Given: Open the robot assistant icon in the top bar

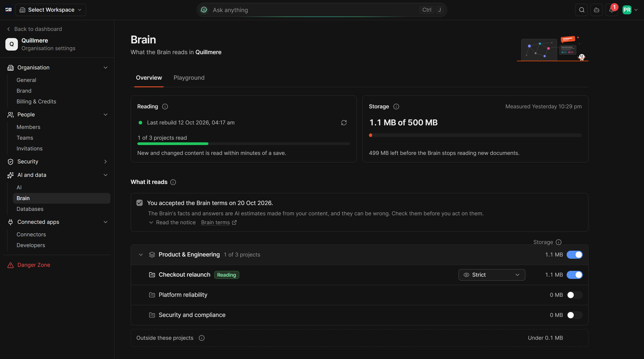Looking at the screenshot, I should click(x=597, y=10).
